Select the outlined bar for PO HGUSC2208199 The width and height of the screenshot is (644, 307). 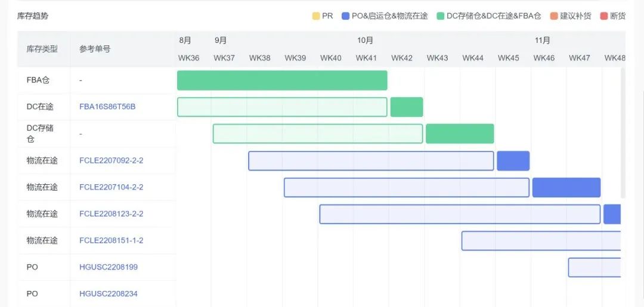[x=595, y=268]
